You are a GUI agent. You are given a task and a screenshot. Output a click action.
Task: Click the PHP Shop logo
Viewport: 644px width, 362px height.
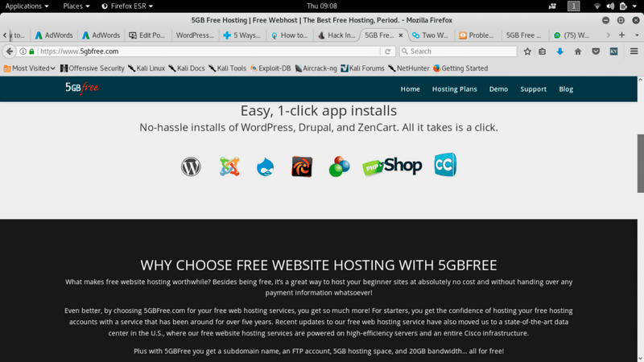click(x=392, y=167)
